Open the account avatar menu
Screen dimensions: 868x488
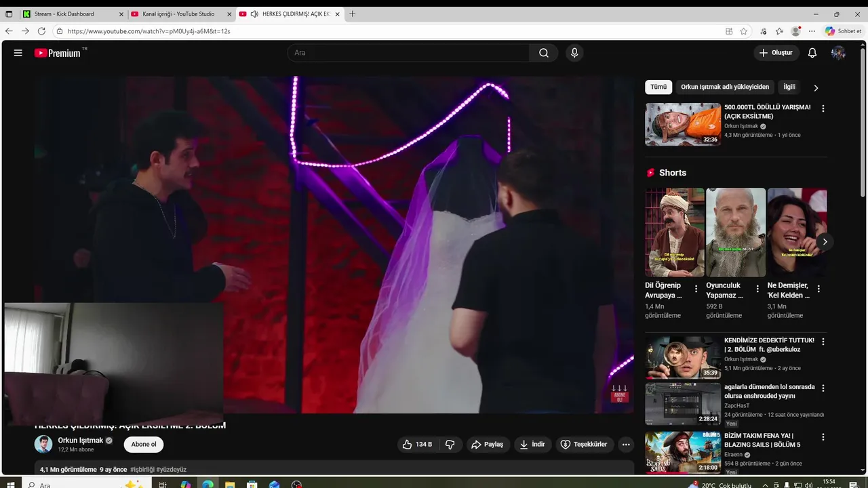838,53
